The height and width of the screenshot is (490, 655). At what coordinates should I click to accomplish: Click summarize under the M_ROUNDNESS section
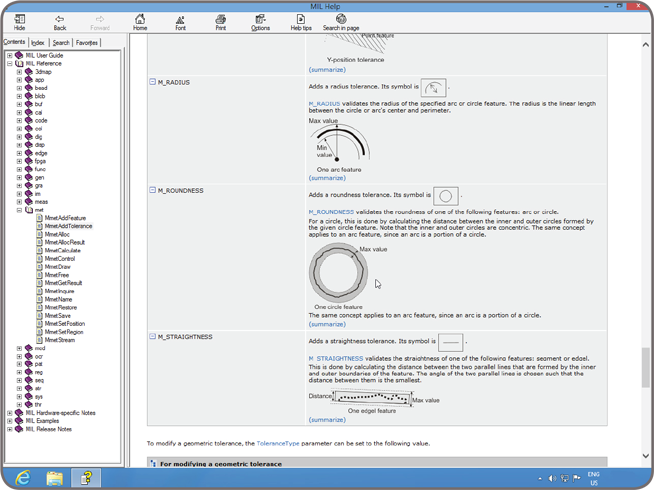327,324
